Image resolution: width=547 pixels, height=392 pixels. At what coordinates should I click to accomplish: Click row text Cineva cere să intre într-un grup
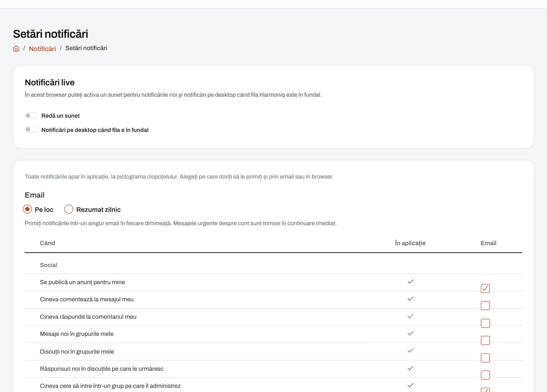pyautogui.click(x=110, y=386)
